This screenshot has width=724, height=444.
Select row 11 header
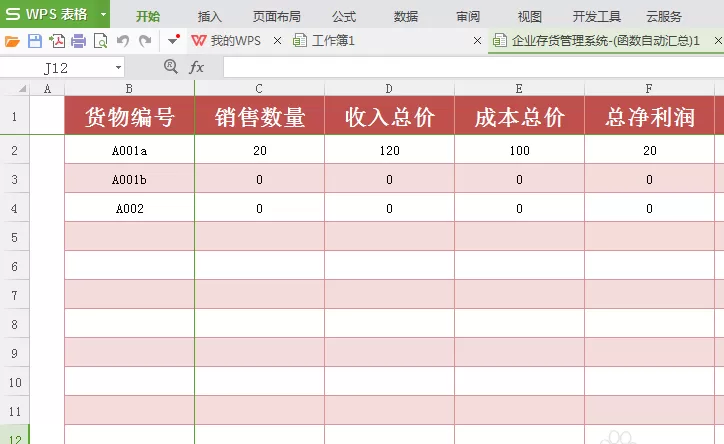(15, 411)
